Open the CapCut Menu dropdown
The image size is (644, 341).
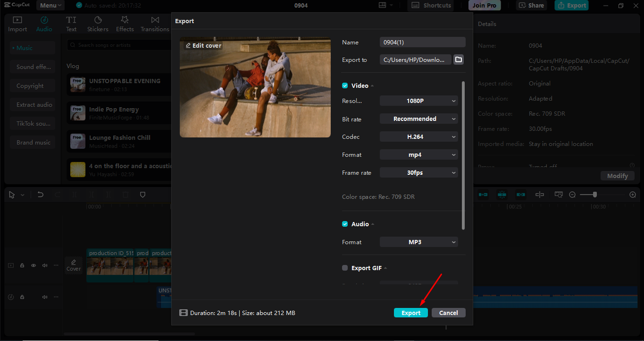50,6
